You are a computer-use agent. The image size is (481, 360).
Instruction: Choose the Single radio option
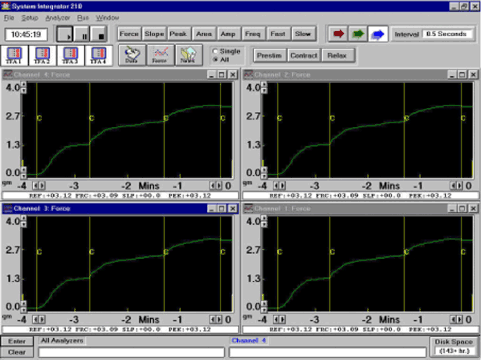click(215, 51)
